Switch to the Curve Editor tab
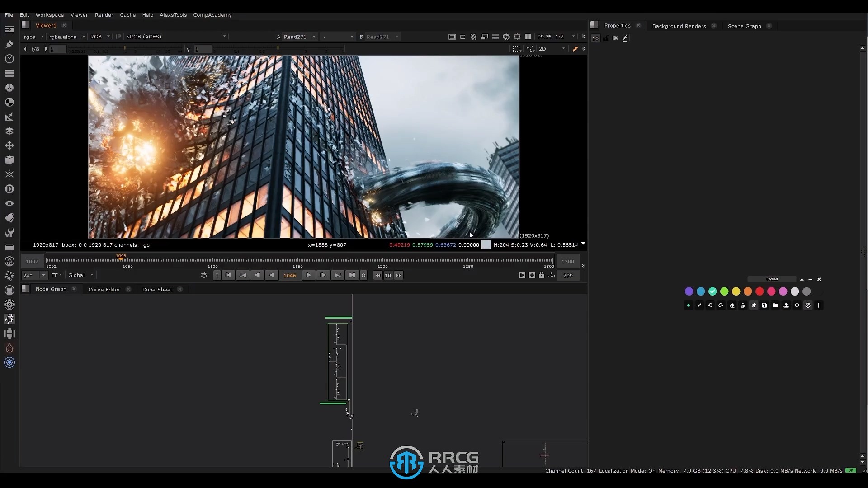 point(104,289)
